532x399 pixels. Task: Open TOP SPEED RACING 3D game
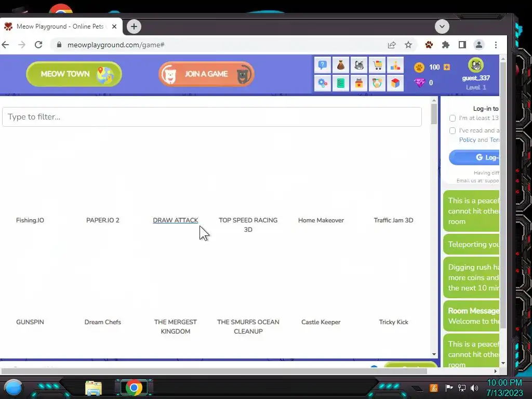[248, 225]
